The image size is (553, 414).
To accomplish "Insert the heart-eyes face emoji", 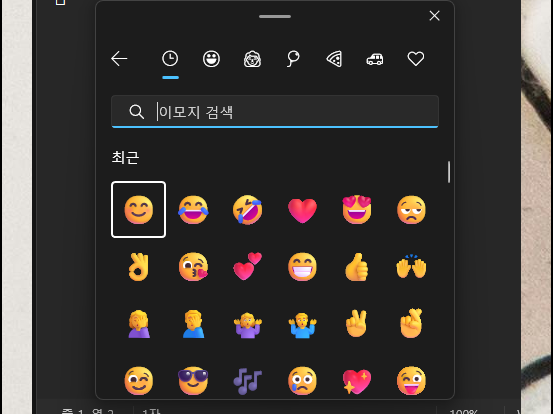I will coord(357,209).
